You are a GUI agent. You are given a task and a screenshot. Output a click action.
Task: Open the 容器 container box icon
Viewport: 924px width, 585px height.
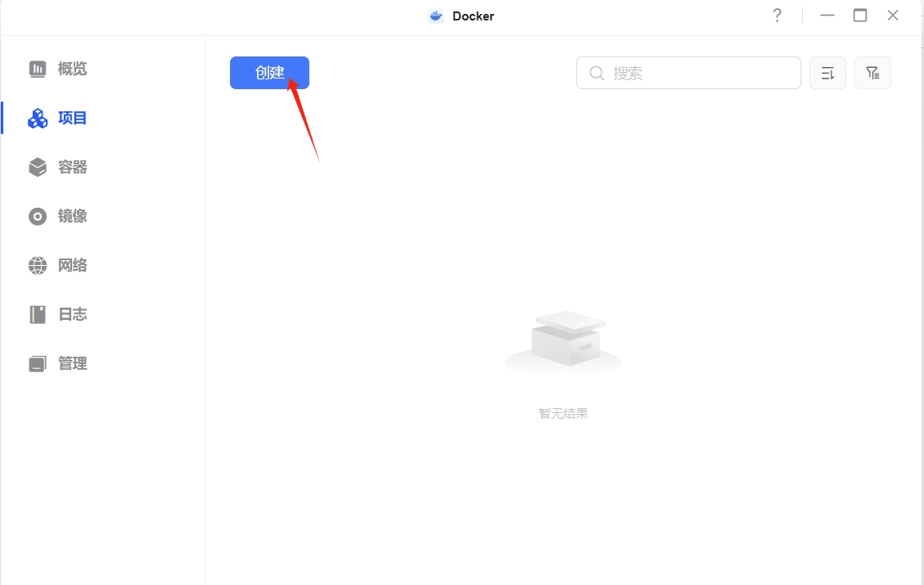pos(38,167)
